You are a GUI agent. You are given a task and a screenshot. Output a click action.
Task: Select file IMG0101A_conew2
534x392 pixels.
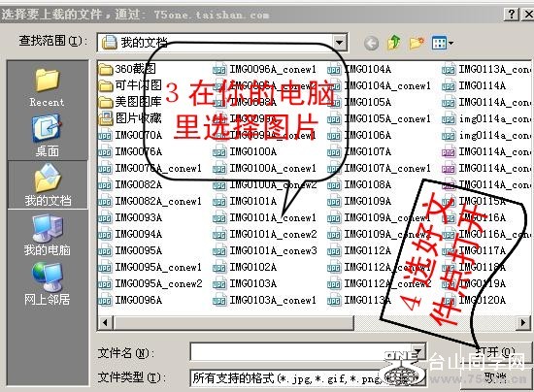coord(265,234)
